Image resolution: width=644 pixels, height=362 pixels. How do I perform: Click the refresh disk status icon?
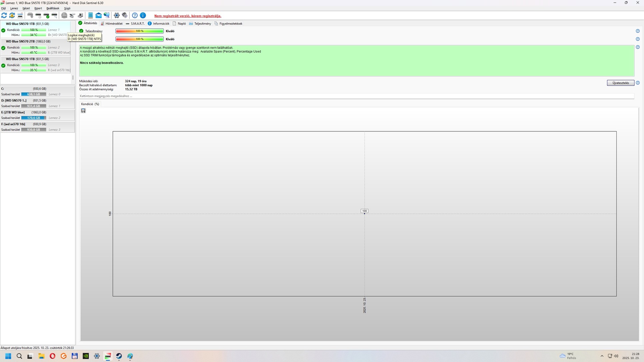click(4, 15)
